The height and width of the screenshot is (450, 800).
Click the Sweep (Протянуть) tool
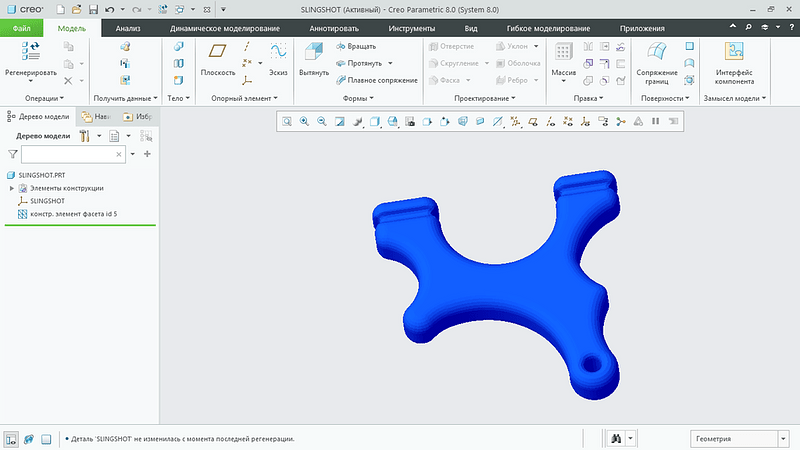[x=359, y=63]
